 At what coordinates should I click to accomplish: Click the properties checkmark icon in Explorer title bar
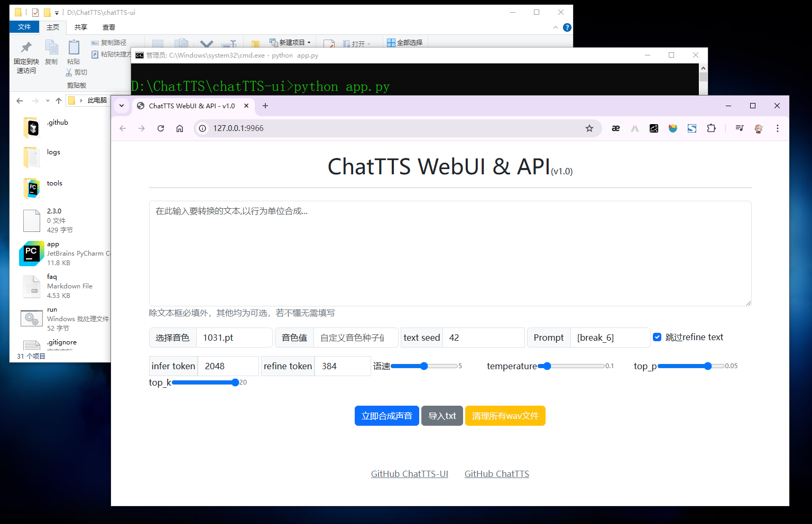click(x=35, y=13)
